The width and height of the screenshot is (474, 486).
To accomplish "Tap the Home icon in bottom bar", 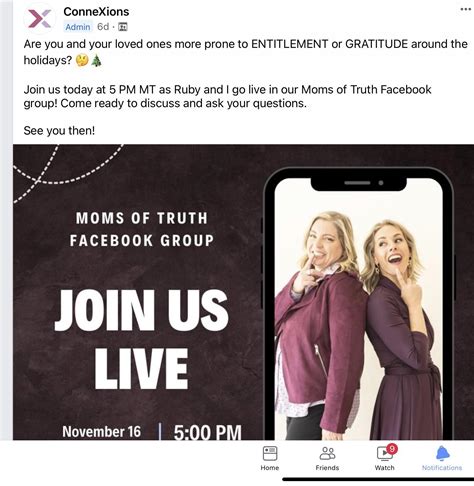I will click(x=270, y=453).
